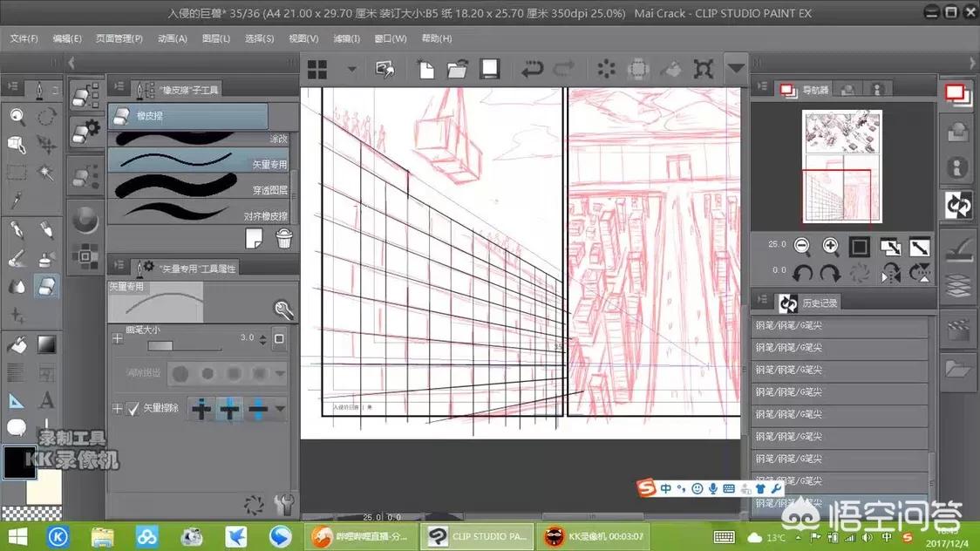980x551 pixels.
Task: Toggle the brush size pressure dynamics button
Action: [279, 338]
